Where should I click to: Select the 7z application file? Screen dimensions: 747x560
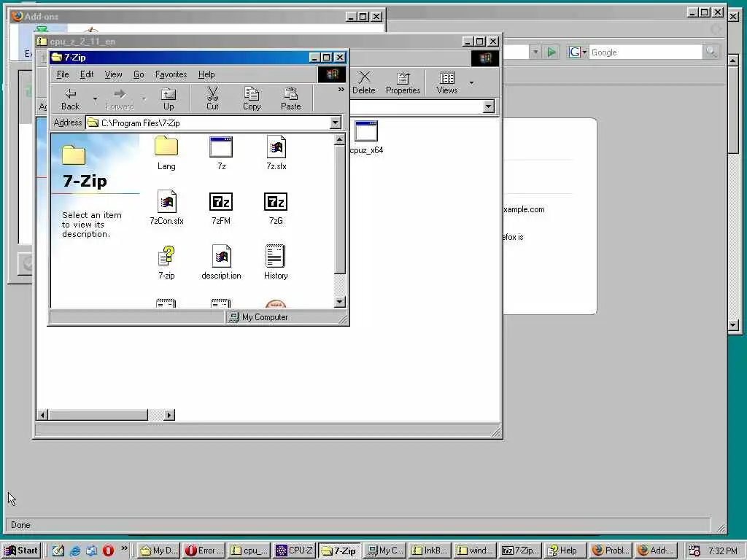coord(221,153)
